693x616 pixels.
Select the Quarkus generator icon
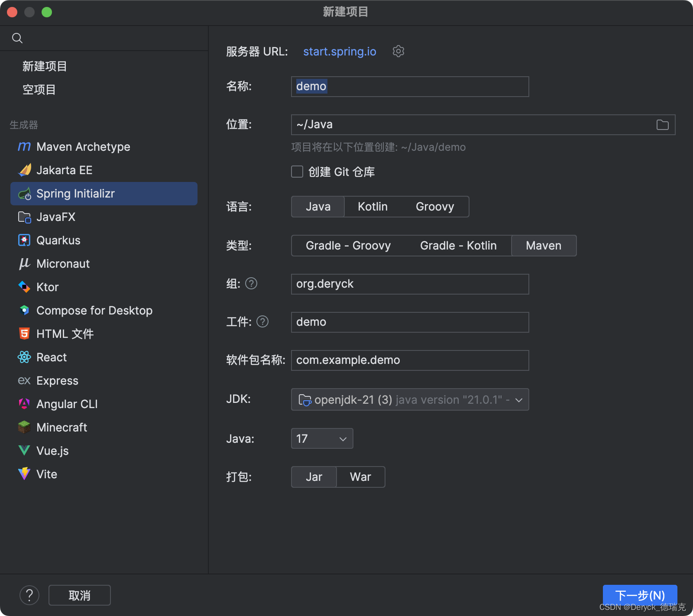coord(24,240)
